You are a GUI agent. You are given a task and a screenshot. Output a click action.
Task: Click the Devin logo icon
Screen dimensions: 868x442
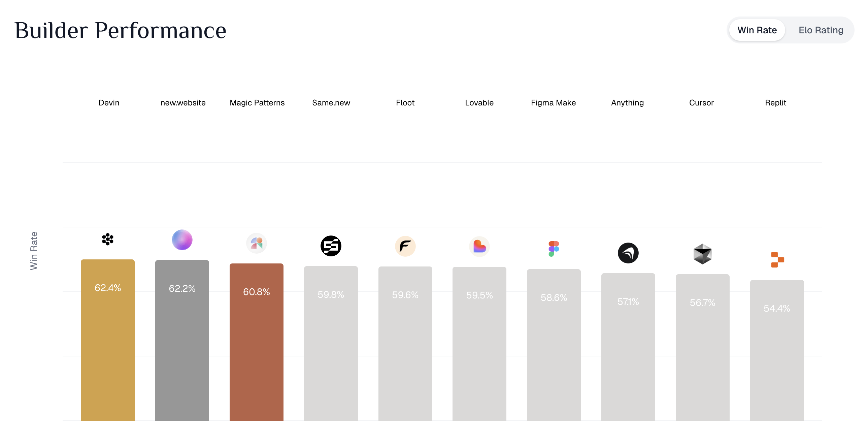(x=108, y=240)
